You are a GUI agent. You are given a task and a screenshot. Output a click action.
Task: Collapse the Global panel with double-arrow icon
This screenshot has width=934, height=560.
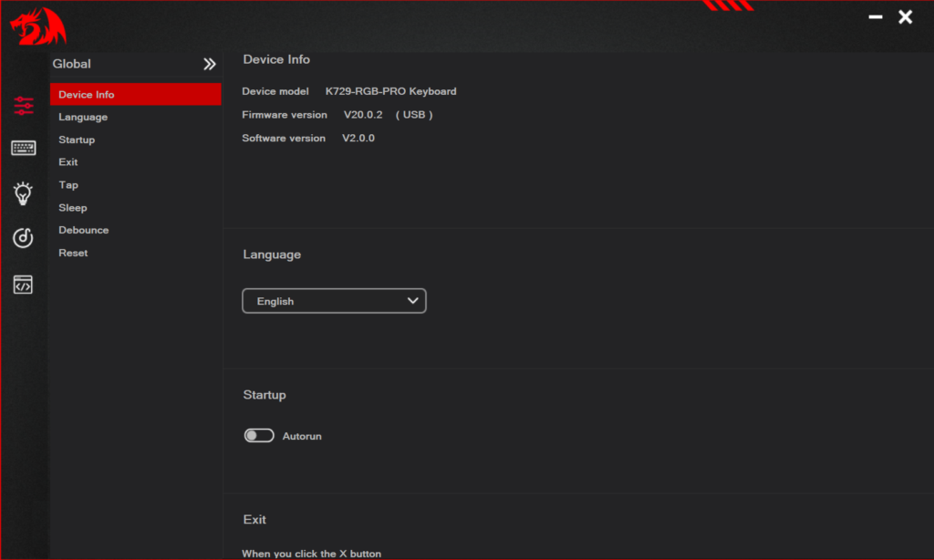tap(209, 64)
